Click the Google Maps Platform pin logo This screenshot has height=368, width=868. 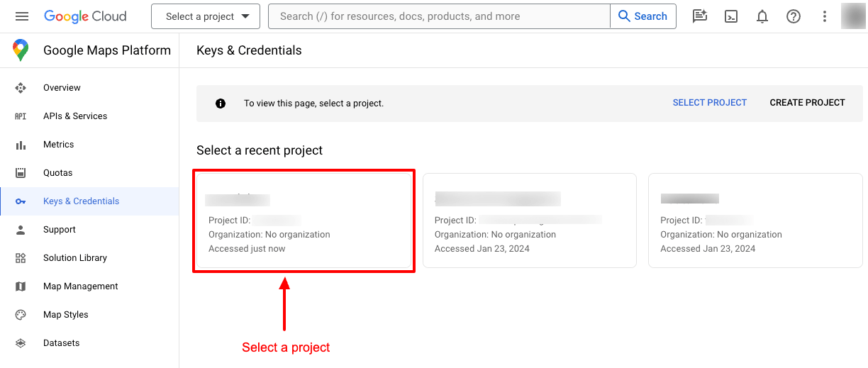21,50
